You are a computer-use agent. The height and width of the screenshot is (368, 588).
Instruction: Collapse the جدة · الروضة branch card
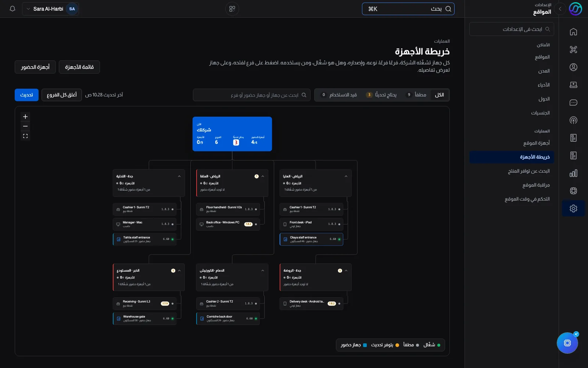click(x=346, y=271)
